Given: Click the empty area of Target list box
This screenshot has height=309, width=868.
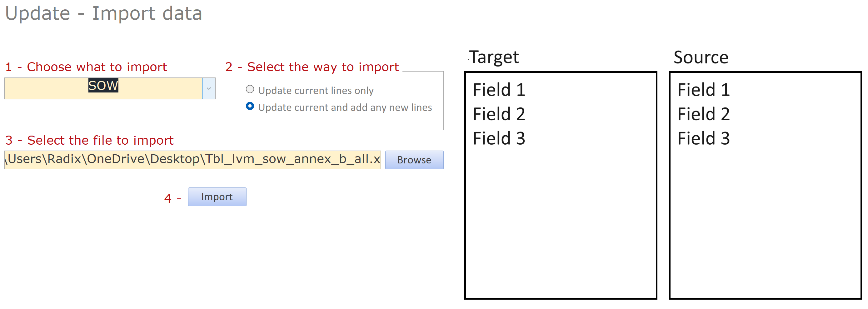Looking at the screenshot, I should [x=560, y=222].
